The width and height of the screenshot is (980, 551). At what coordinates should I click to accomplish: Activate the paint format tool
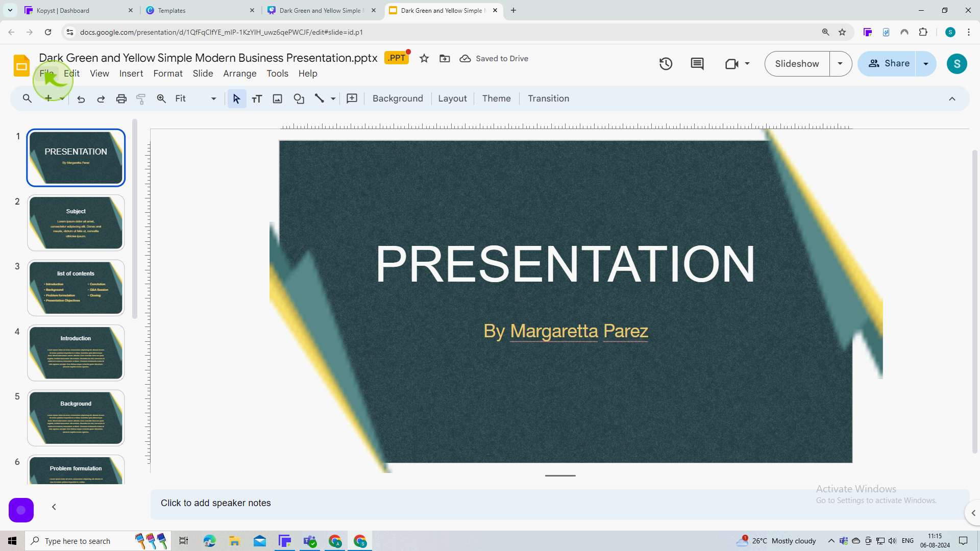coord(141,99)
